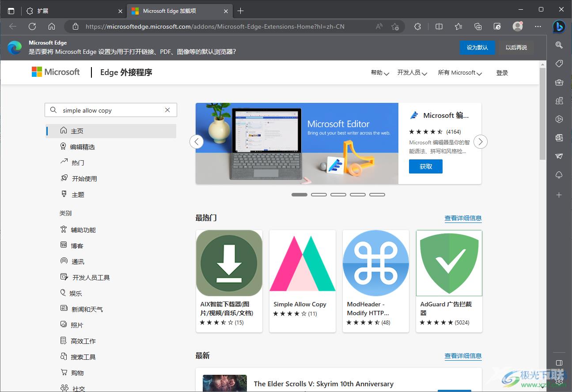
Task: Click the tab actions menu icon
Action: click(x=11, y=11)
